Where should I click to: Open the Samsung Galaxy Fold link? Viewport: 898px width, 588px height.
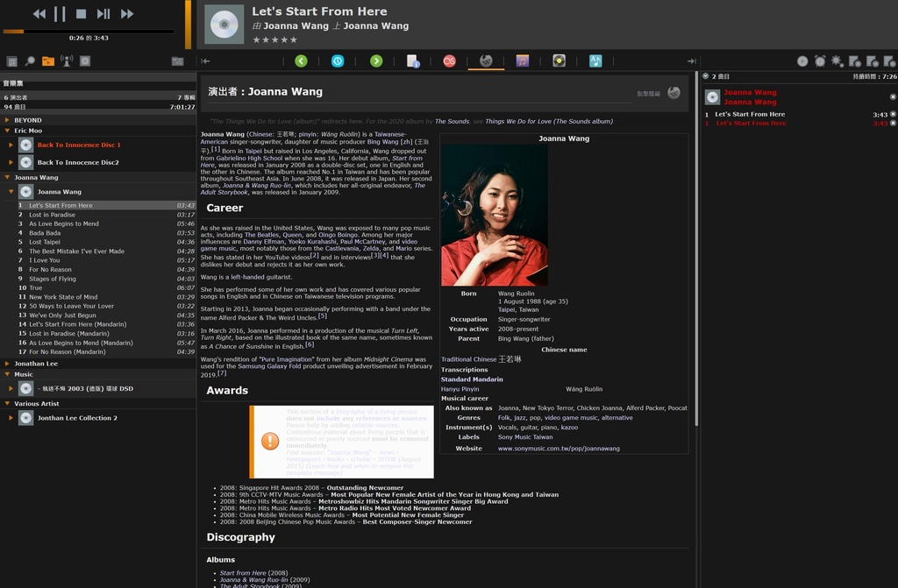(x=269, y=366)
